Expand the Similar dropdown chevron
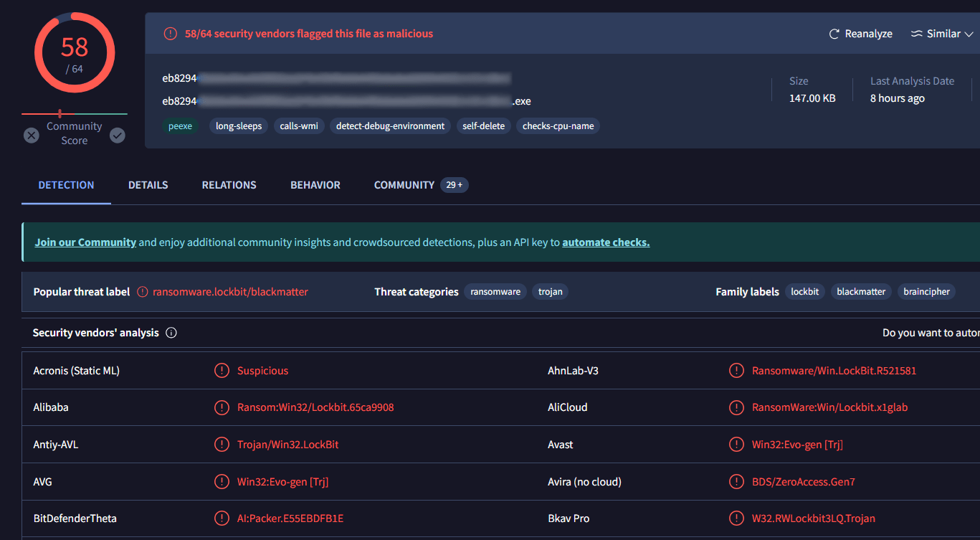The image size is (980, 540). tap(970, 33)
